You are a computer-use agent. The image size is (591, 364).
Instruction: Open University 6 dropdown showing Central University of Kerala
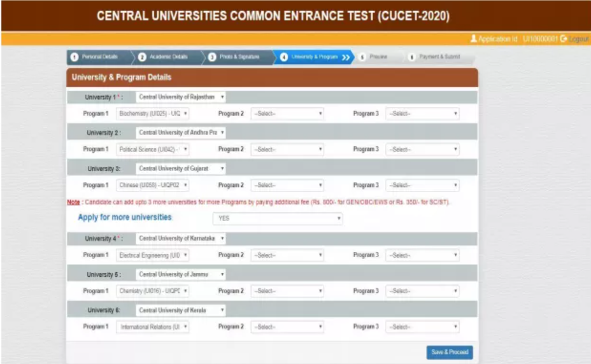(x=180, y=311)
